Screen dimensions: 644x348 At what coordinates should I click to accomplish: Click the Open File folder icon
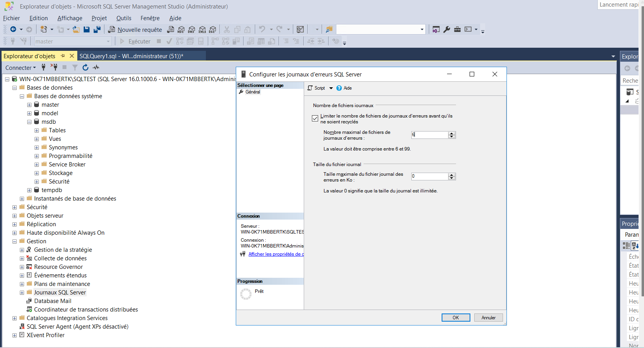pyautogui.click(x=76, y=29)
